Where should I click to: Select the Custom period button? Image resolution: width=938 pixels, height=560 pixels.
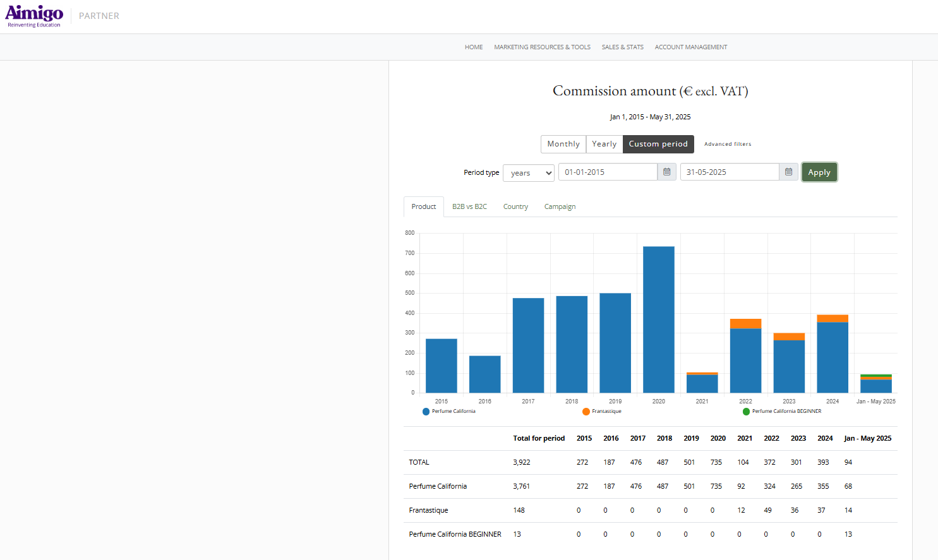(658, 144)
